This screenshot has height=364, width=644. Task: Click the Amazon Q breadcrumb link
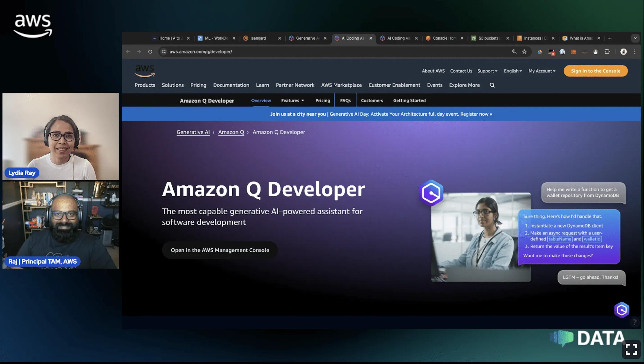(x=231, y=132)
